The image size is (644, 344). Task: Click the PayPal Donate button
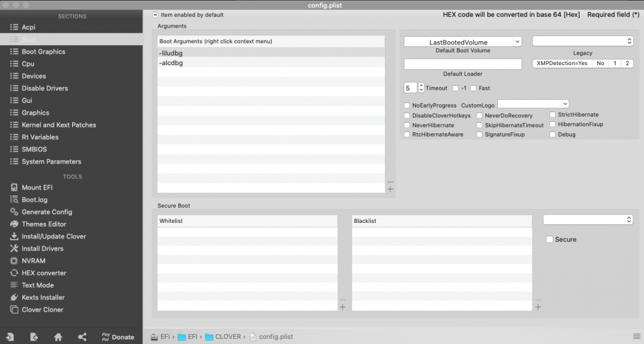tap(118, 337)
